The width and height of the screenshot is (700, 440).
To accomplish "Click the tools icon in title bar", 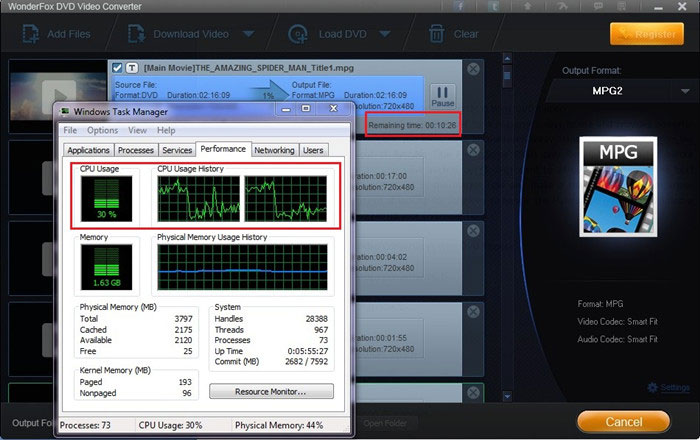I will tap(562, 6).
